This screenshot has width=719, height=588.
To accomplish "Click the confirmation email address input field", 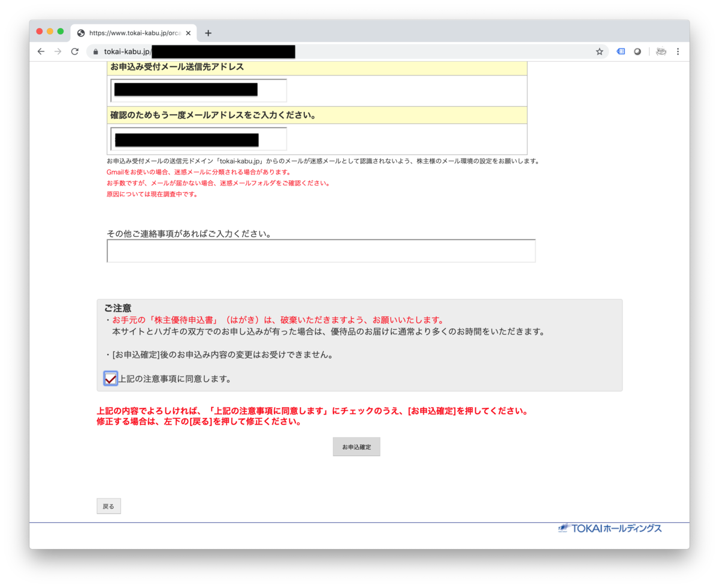I will (x=199, y=139).
